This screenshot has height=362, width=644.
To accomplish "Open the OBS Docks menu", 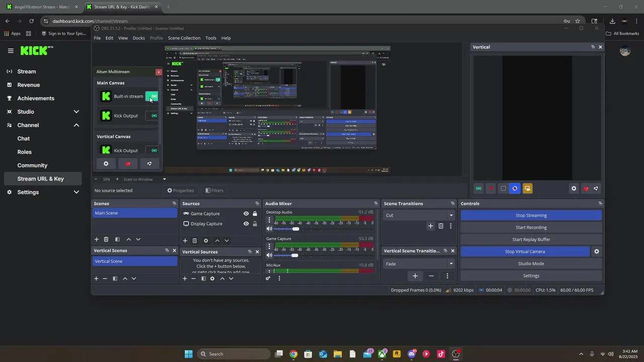I will coord(139,38).
